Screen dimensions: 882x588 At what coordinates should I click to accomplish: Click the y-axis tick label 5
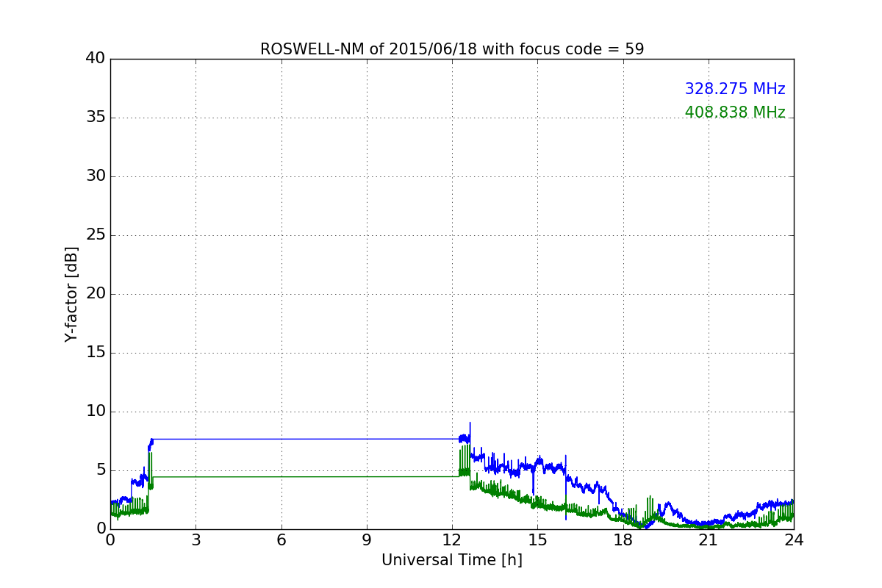click(x=101, y=470)
